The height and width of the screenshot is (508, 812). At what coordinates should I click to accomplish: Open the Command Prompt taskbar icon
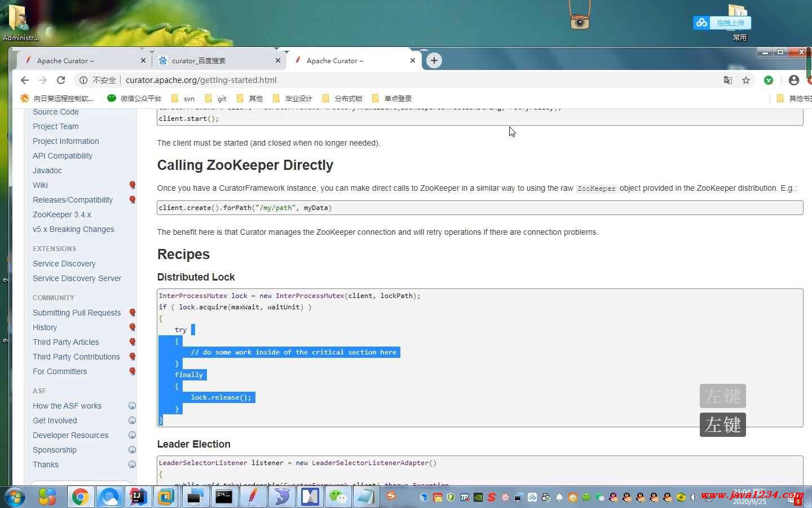224,497
